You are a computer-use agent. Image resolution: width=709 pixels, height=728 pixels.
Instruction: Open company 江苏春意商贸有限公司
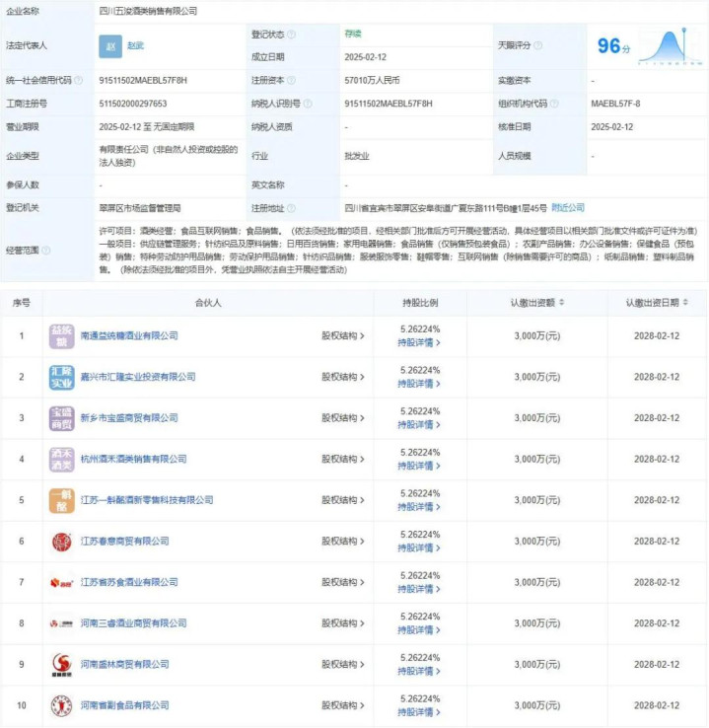click(125, 542)
